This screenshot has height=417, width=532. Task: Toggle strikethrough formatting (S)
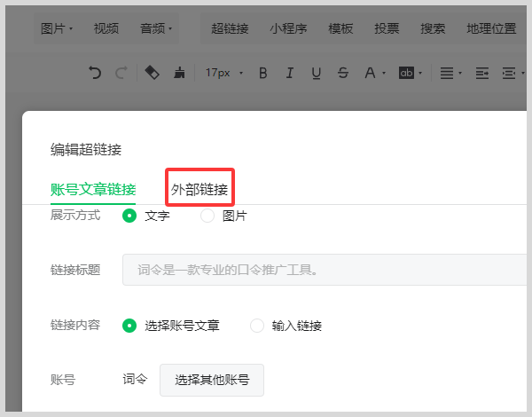tap(343, 73)
